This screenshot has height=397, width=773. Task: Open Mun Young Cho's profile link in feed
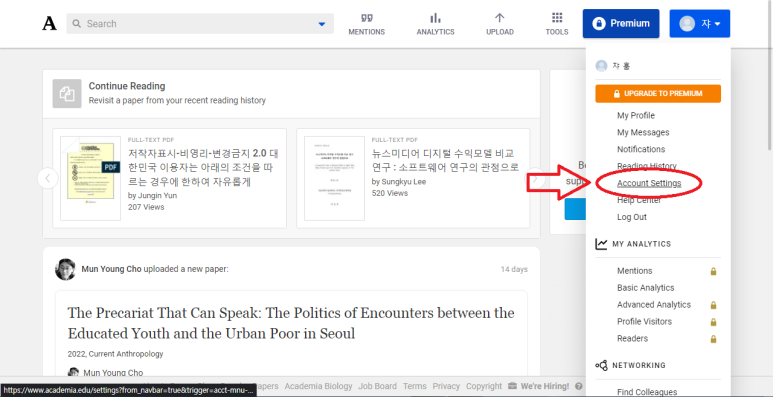111,269
